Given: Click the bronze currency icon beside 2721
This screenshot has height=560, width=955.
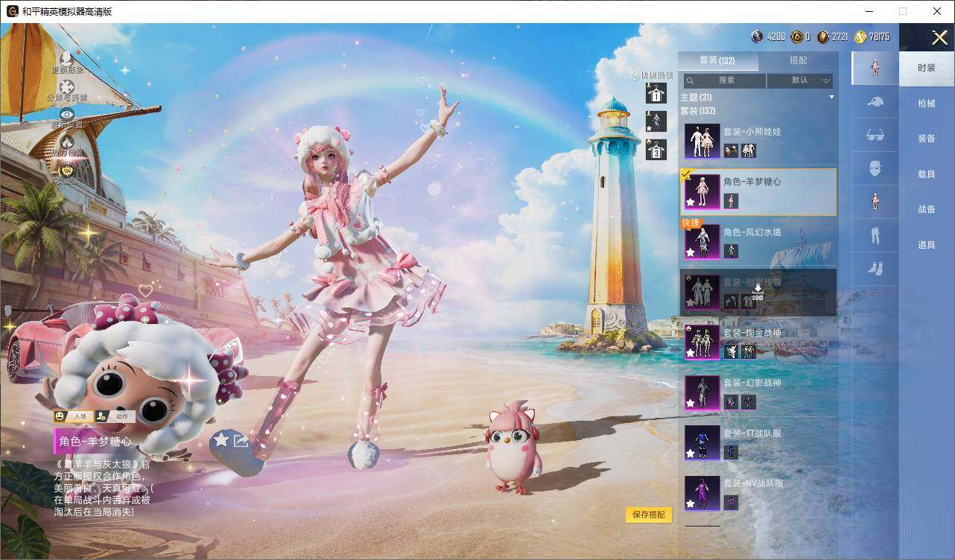Looking at the screenshot, I should pyautogui.click(x=823, y=36).
